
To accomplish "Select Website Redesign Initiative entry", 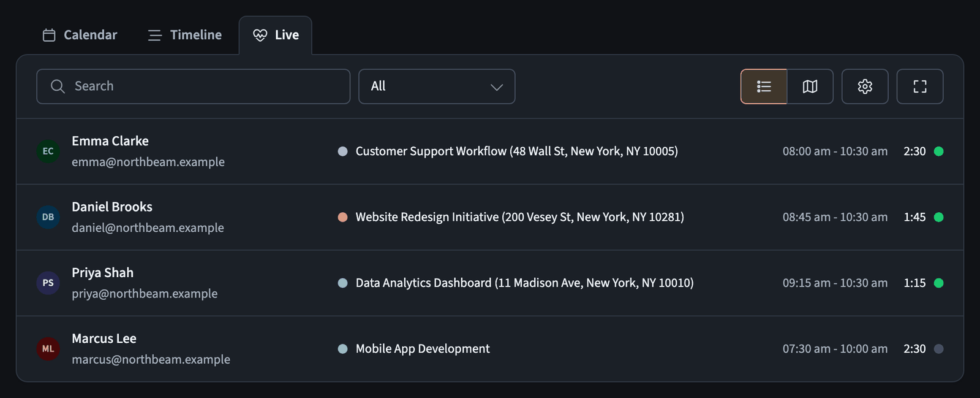I will pos(519,217).
